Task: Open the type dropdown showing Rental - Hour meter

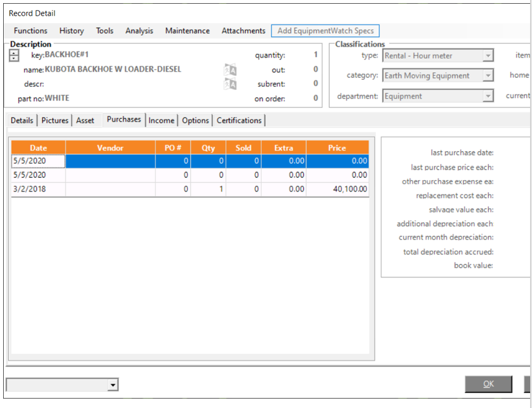Action: pyautogui.click(x=488, y=56)
